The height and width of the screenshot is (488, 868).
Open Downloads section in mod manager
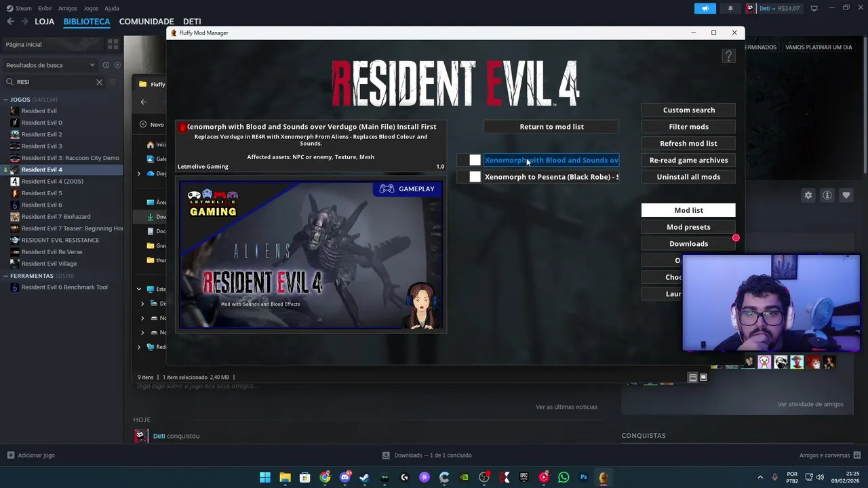coord(688,244)
